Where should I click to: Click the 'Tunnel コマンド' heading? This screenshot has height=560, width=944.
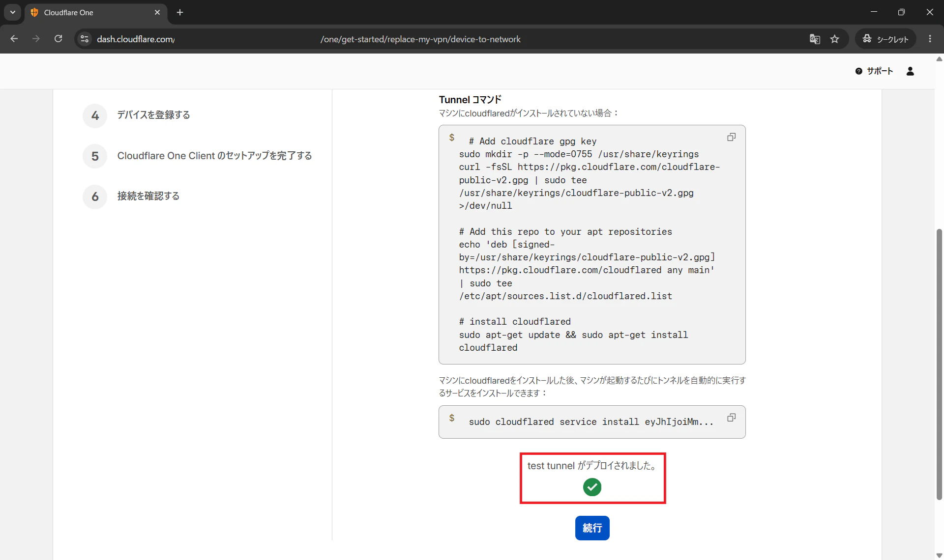(470, 100)
